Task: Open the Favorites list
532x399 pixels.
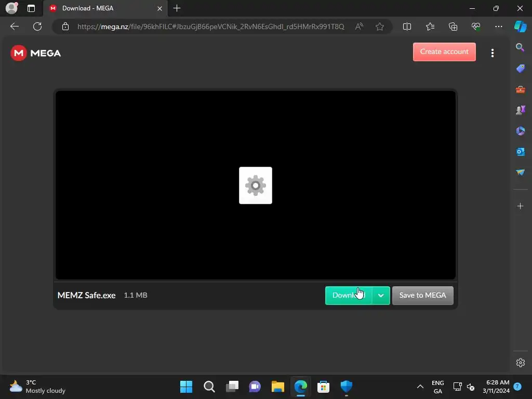Action: pos(430,26)
